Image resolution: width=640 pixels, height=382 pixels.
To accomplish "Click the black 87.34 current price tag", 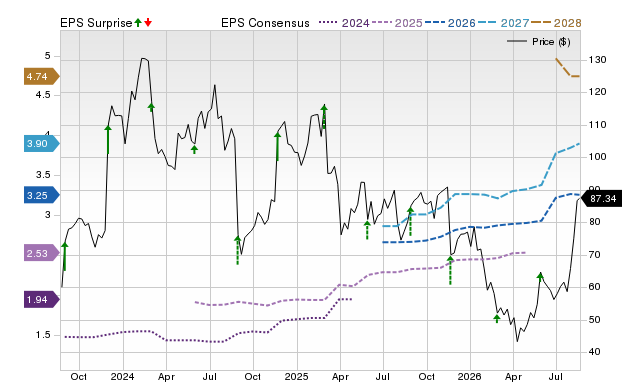I will 600,199.
